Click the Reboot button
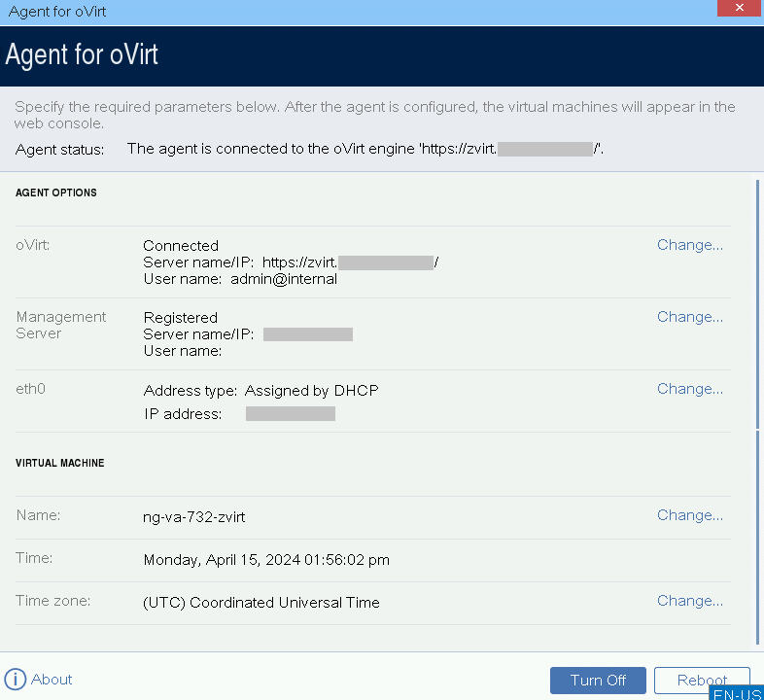The image size is (764, 700). [x=702, y=680]
